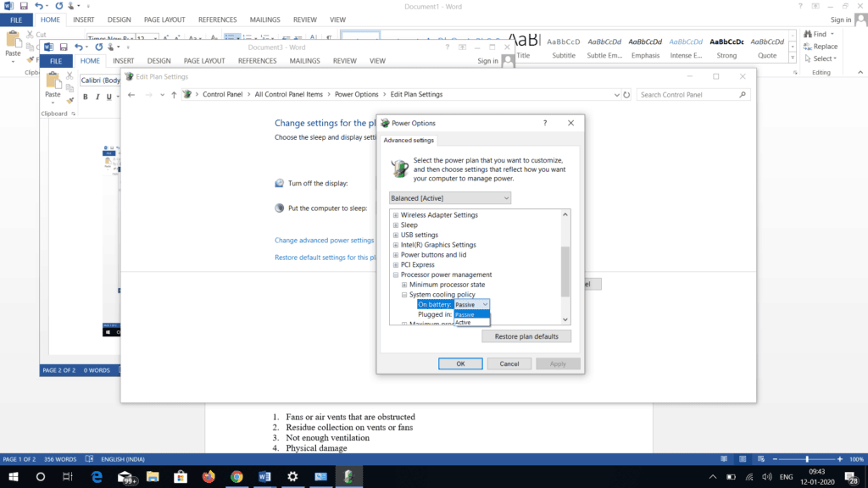868x488 pixels.
Task: Click the zoom in plus button
Action: pos(840,459)
